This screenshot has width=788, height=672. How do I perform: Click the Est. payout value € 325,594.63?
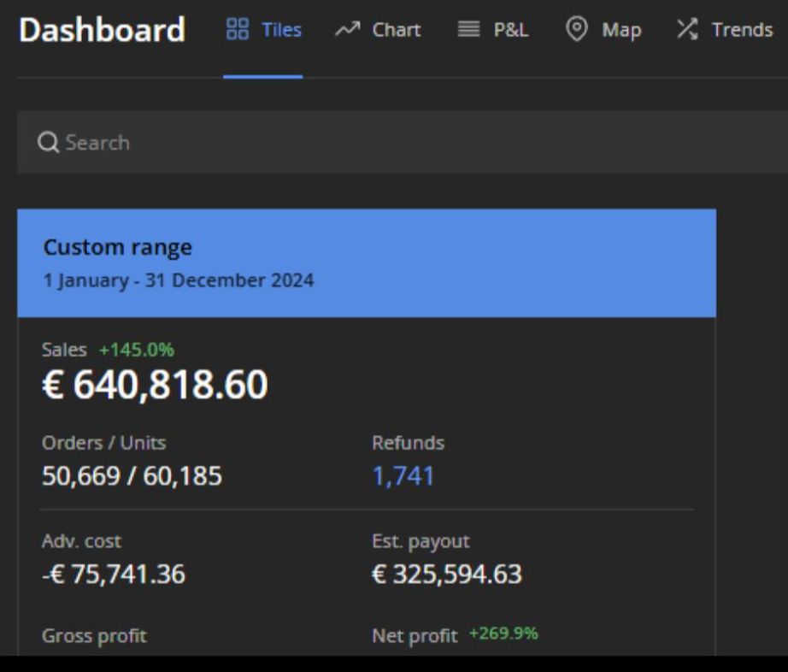447,574
